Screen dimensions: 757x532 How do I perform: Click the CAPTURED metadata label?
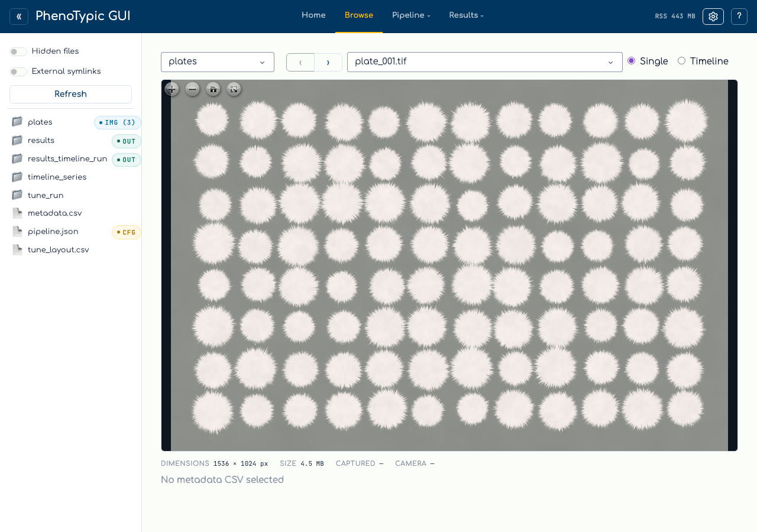point(355,463)
